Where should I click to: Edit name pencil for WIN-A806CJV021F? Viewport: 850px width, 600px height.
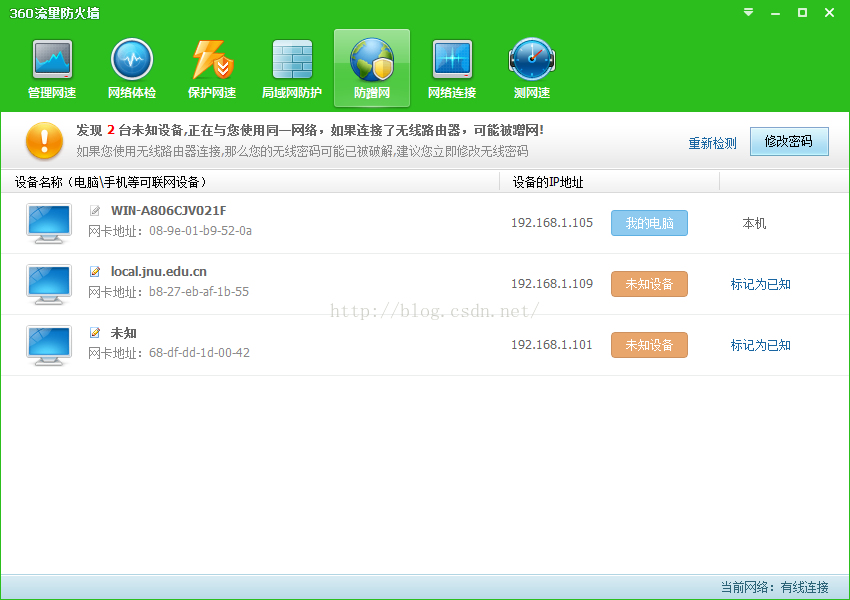(95, 210)
